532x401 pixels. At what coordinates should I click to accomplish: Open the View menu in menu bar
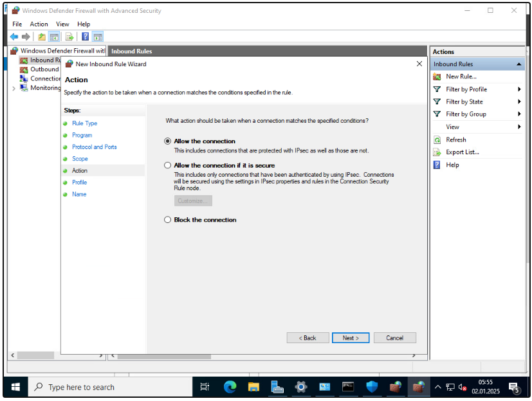[62, 24]
